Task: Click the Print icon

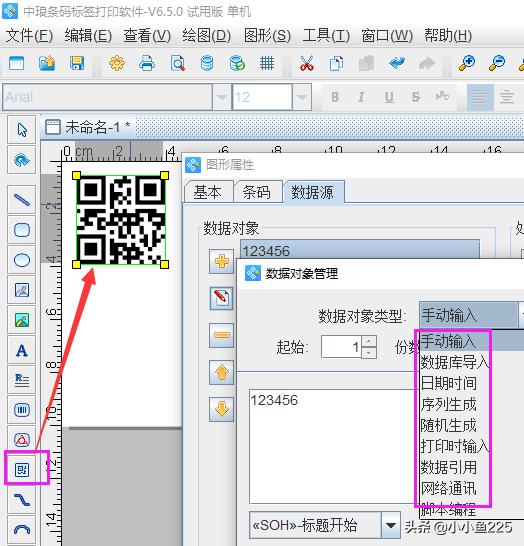Action: tap(147, 63)
